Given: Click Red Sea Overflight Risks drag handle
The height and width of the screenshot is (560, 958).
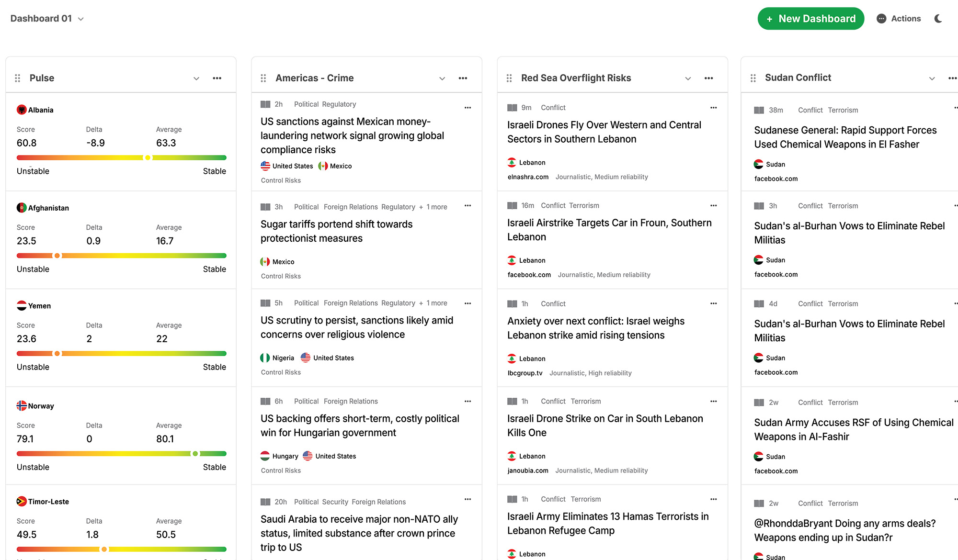Looking at the screenshot, I should [509, 78].
